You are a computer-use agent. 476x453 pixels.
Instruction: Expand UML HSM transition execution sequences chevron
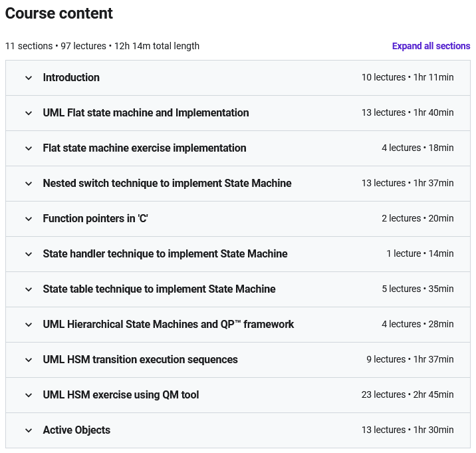[x=29, y=360]
